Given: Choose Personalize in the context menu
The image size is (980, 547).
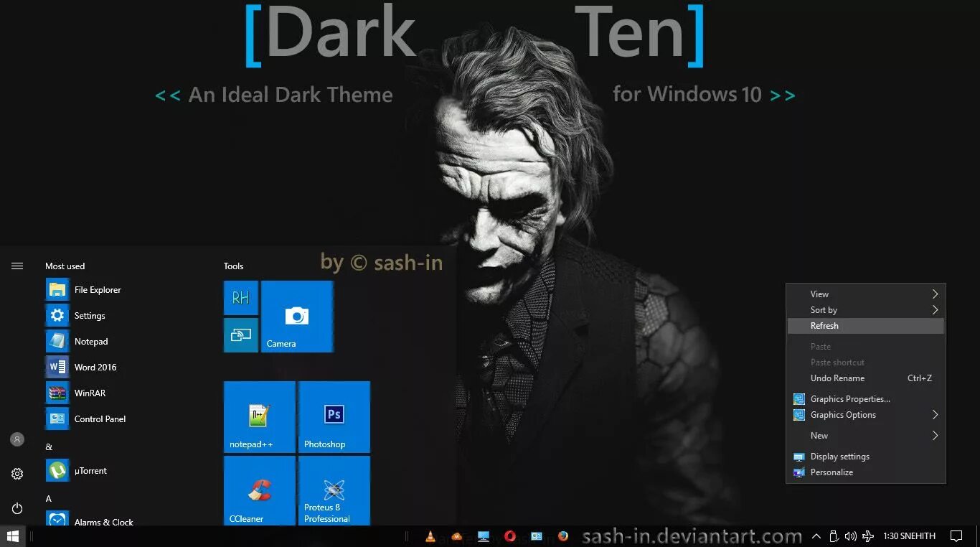Looking at the screenshot, I should [x=866, y=472].
